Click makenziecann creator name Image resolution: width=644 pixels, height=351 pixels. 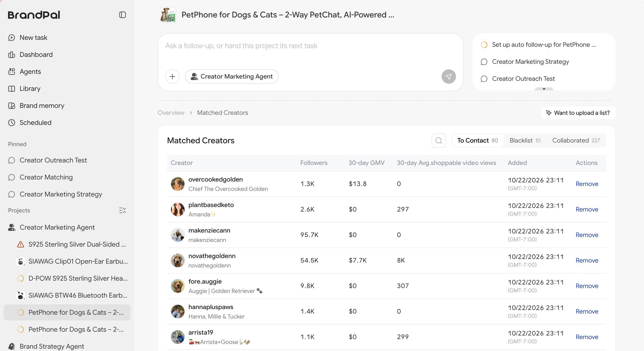coord(209,230)
